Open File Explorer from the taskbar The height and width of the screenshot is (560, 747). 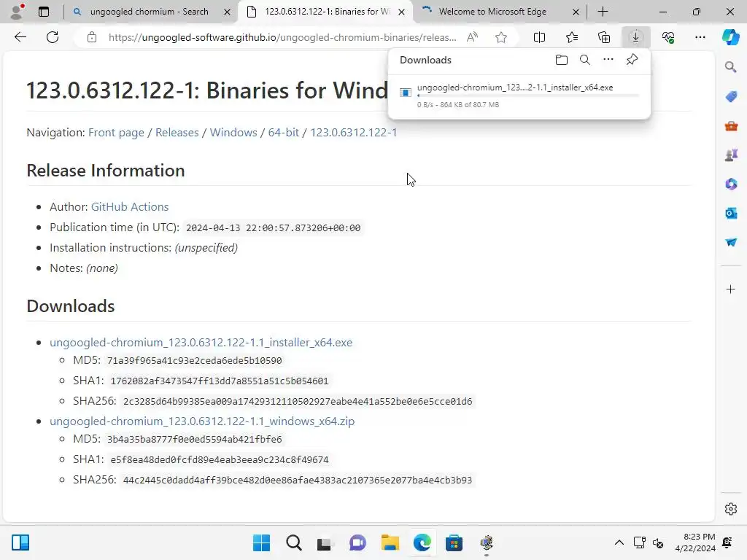390,542
